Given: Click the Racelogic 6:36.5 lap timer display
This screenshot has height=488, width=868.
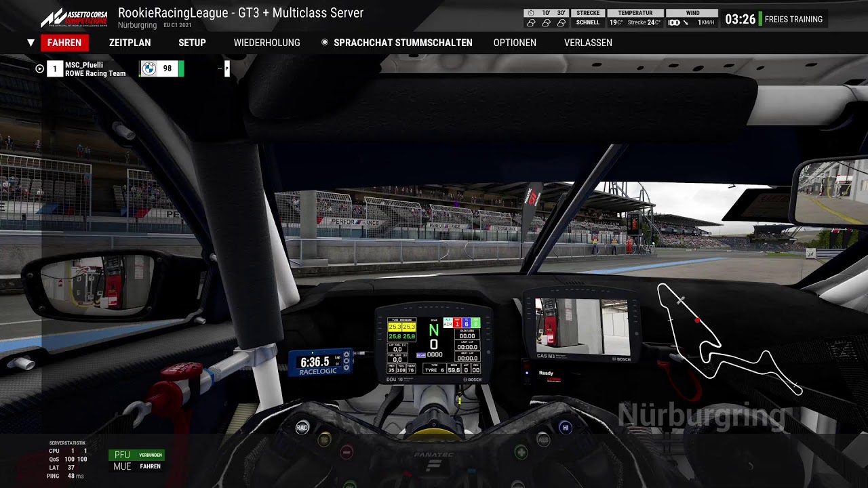Looking at the screenshot, I should point(320,363).
